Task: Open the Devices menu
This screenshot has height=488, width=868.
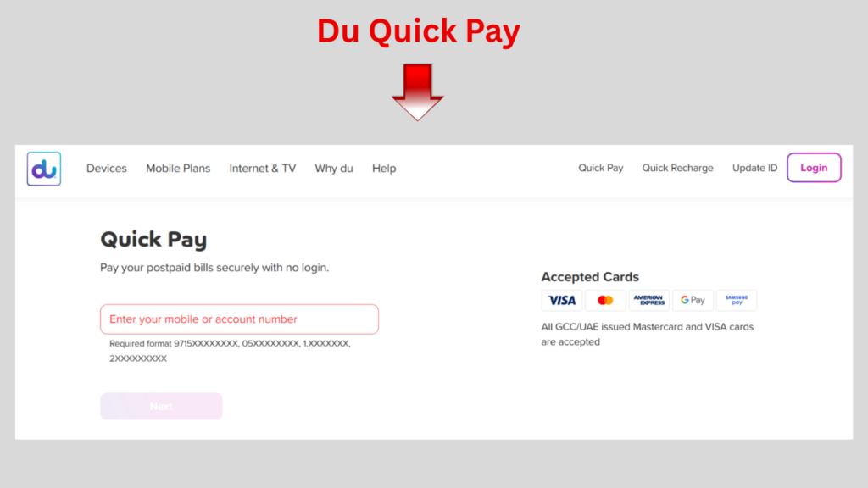Action: [x=106, y=169]
